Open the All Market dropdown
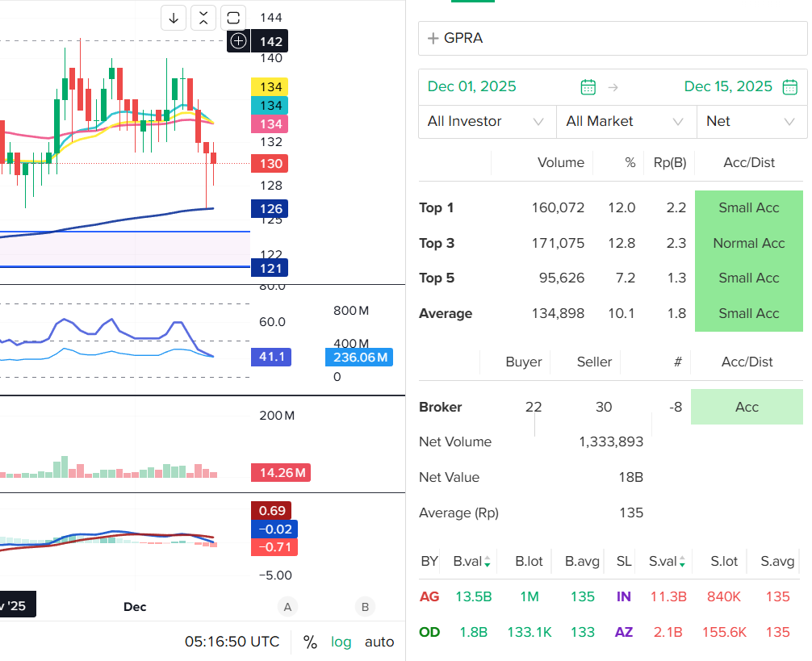 tap(626, 122)
